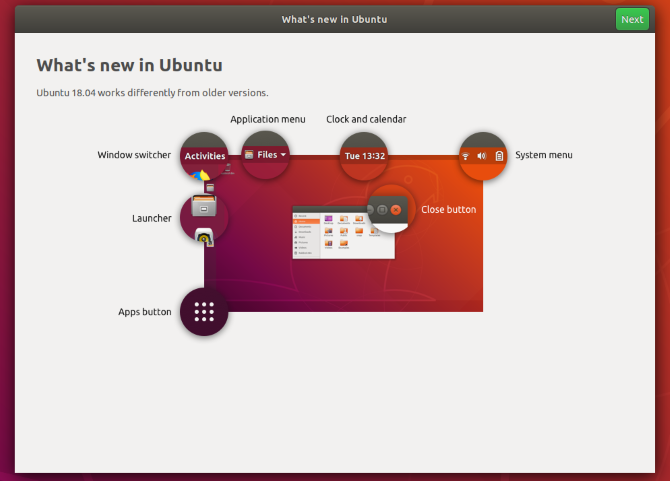This screenshot has height=481, width=670.
Task: Click the 'Application menu' label
Action: click(268, 119)
